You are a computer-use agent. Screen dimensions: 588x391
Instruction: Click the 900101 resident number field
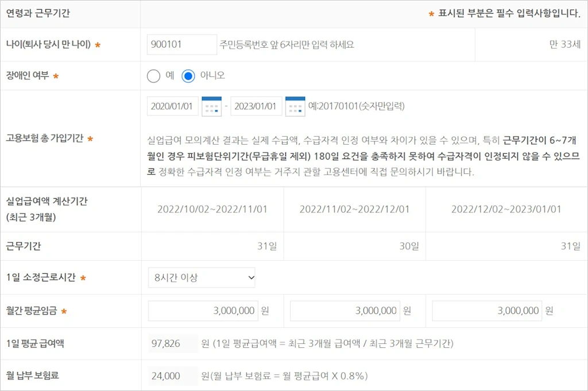click(182, 45)
